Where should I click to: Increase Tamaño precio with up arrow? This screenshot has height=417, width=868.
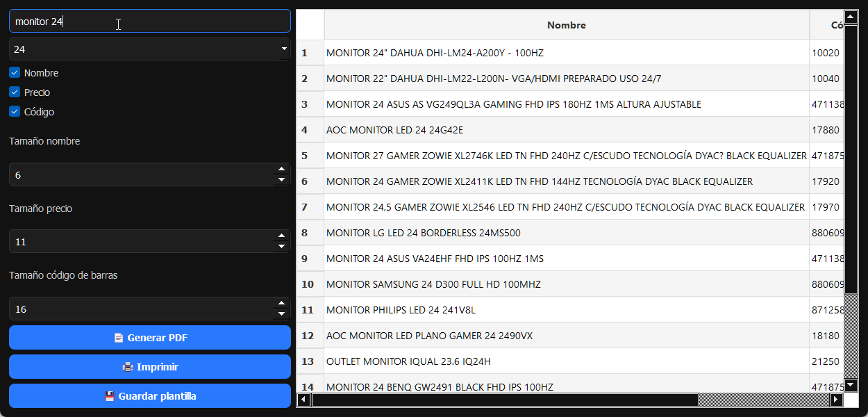point(281,236)
